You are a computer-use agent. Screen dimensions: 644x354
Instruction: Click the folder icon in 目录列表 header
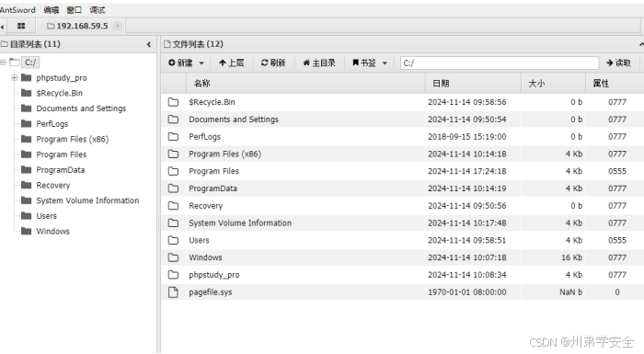[x=4, y=44]
